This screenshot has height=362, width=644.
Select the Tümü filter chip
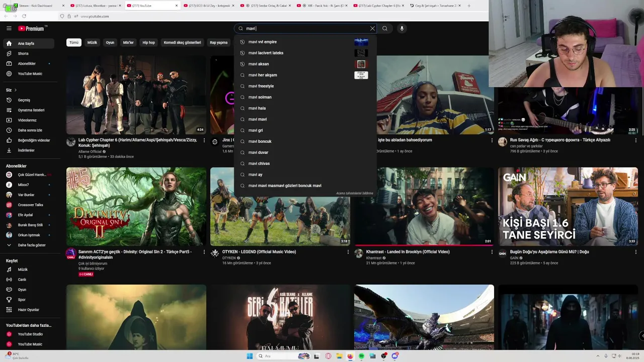[74, 43]
